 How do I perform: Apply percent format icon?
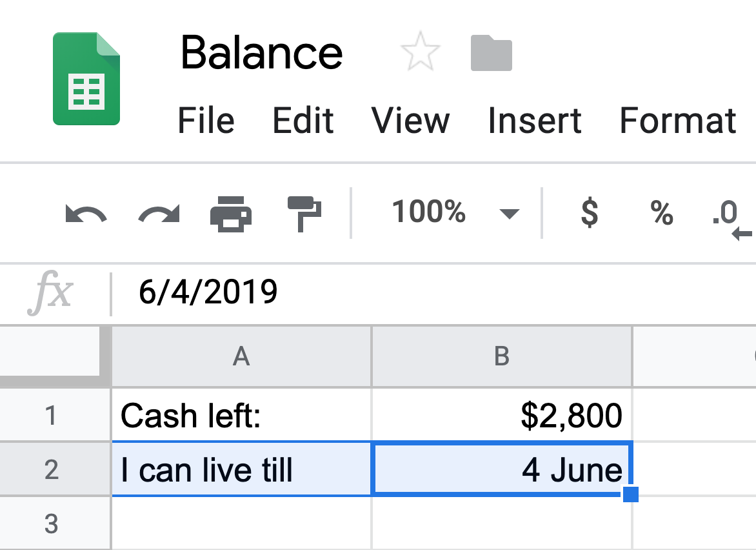662,213
